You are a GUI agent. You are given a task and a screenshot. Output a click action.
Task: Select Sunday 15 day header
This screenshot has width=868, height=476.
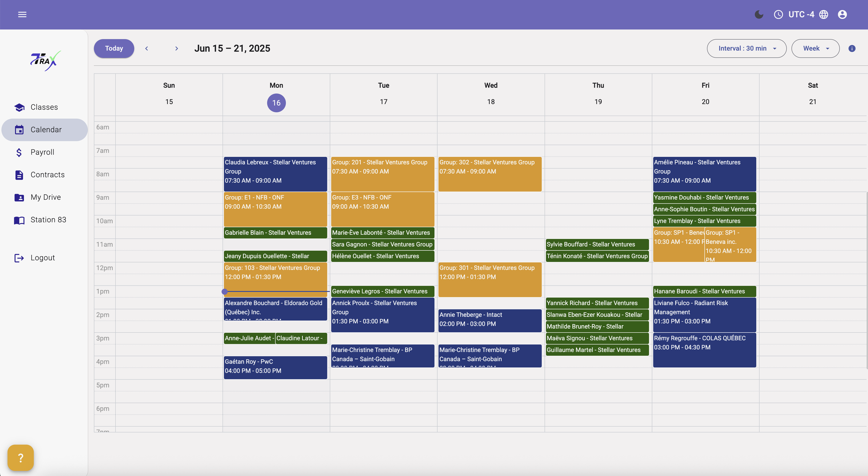[169, 94]
